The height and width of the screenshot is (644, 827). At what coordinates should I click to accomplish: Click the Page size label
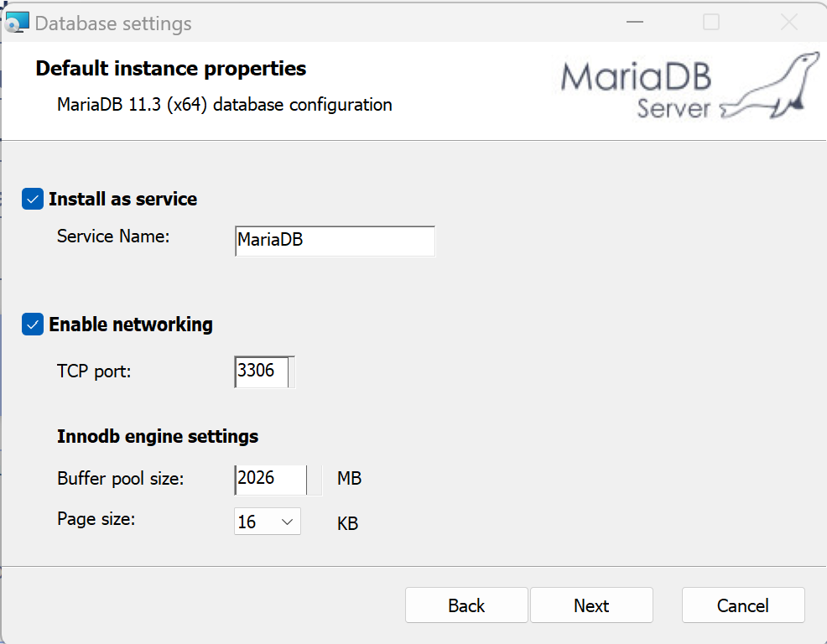(x=96, y=519)
